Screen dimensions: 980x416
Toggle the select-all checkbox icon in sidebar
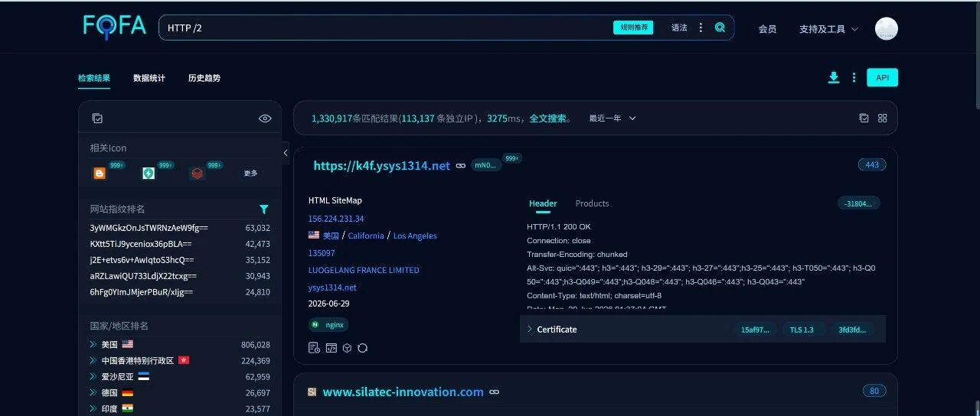[97, 119]
